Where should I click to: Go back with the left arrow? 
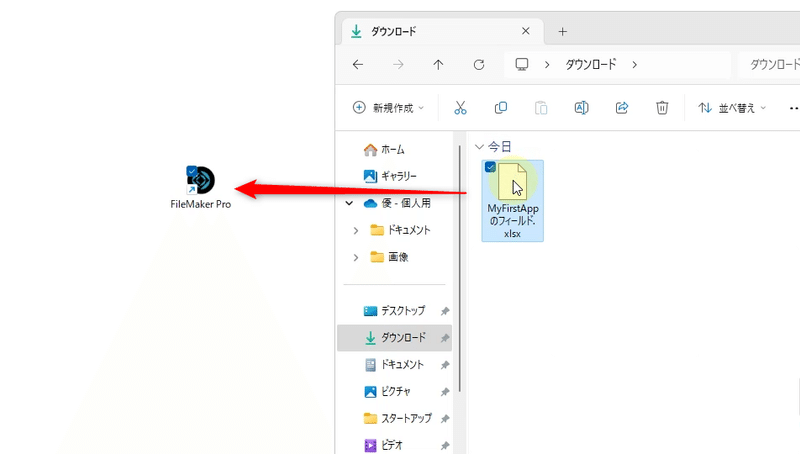(358, 65)
